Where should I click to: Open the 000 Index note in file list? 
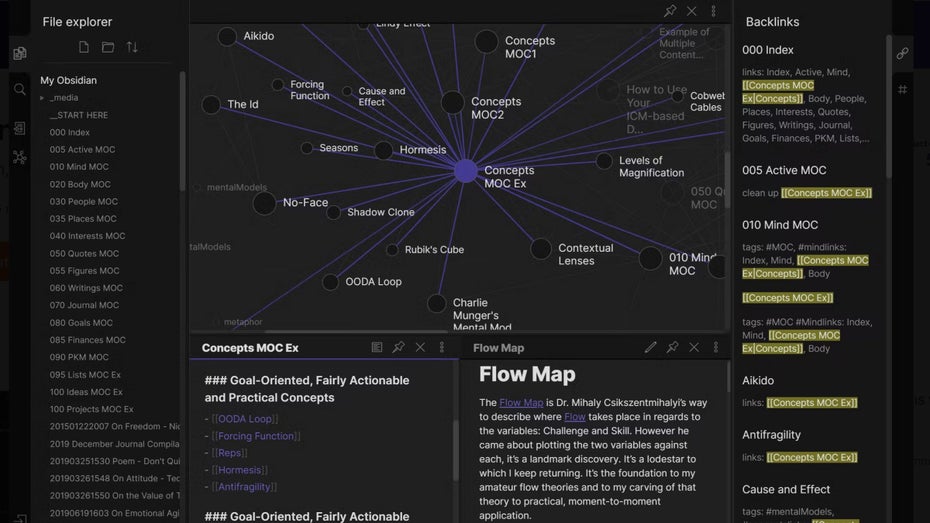[70, 132]
